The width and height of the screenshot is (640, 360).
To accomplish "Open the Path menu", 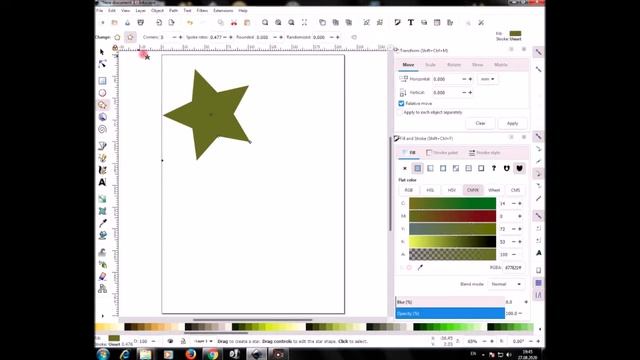I will pos(173,11).
